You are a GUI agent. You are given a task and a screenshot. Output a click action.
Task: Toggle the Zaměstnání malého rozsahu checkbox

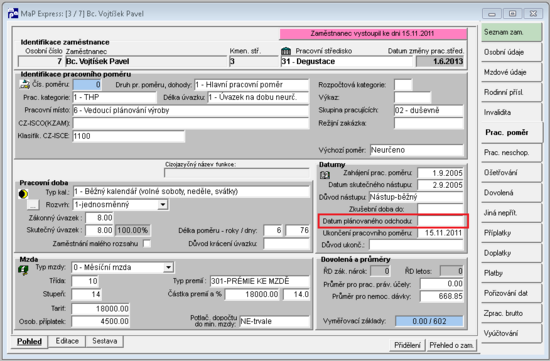147,243
